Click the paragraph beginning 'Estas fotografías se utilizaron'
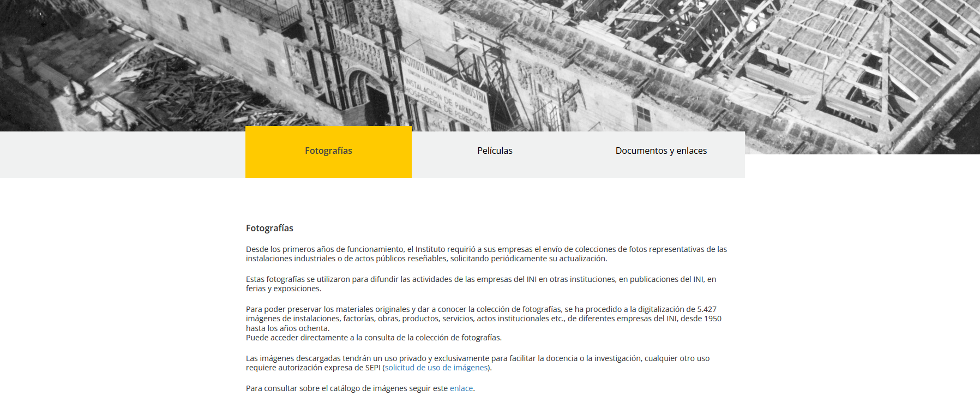This screenshot has height=408, width=980. (480, 284)
